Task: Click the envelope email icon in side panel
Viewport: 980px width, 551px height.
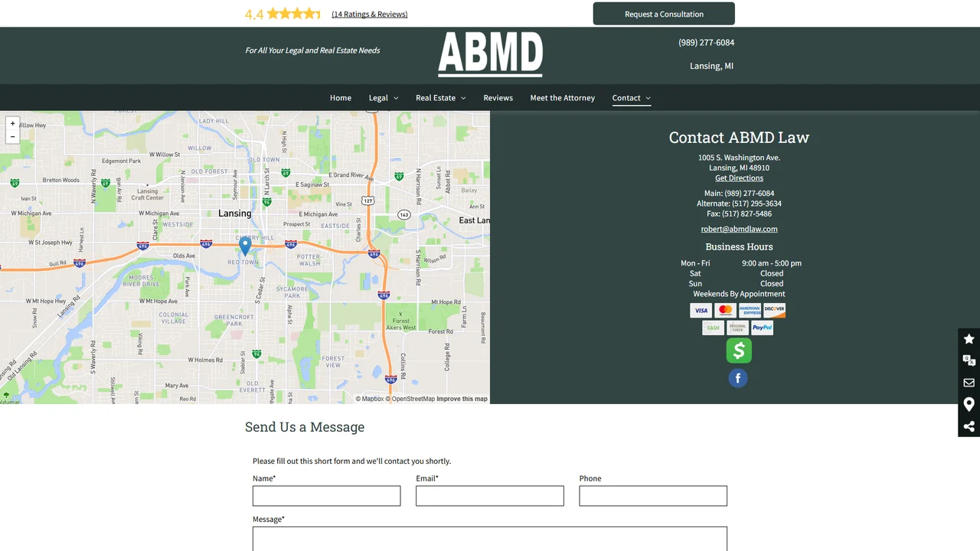Action: (x=969, y=383)
